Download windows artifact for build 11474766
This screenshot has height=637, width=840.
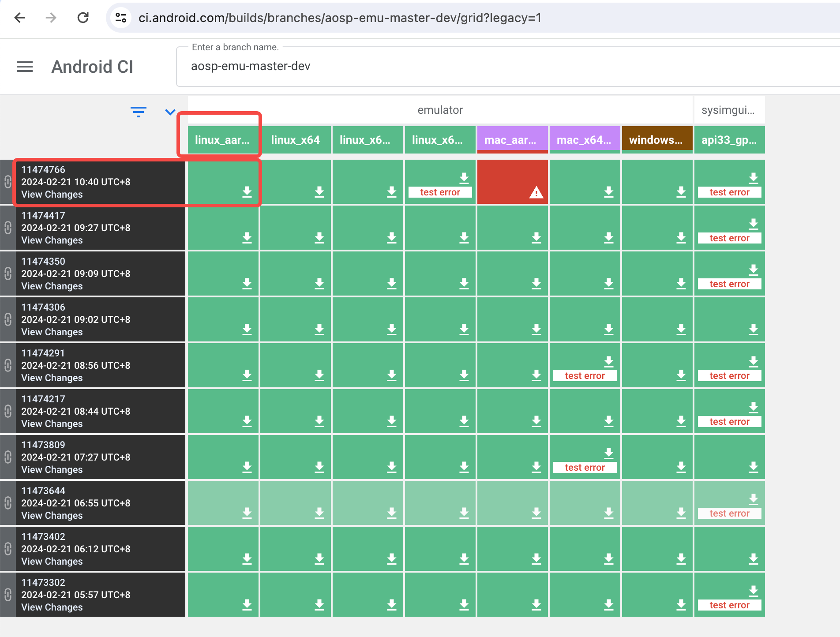pyautogui.click(x=681, y=191)
